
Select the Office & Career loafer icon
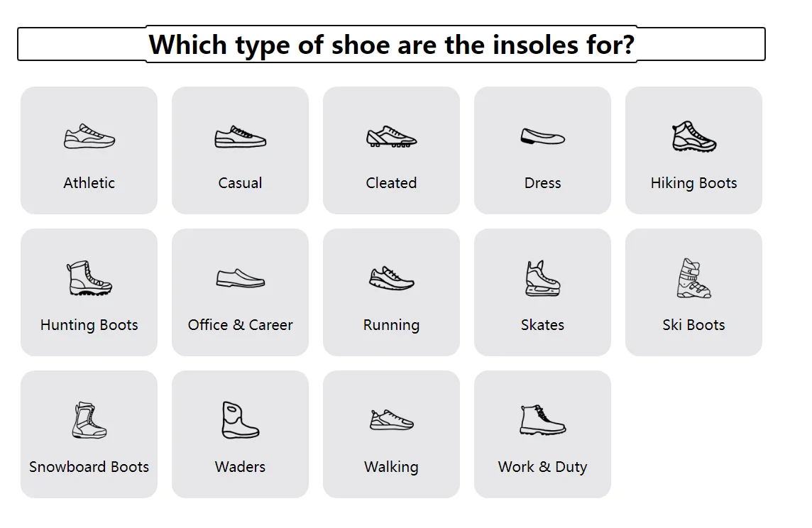[x=240, y=278]
